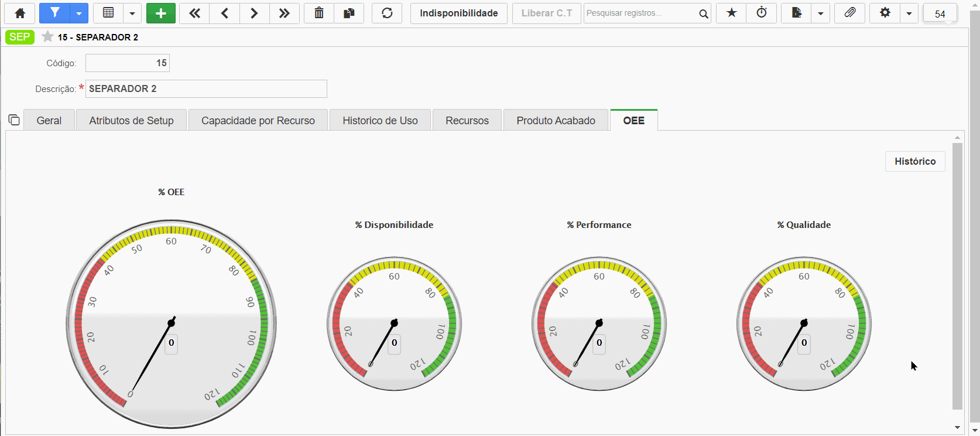Run search with magnifier icon
Viewport: 980px width, 436px height.
704,13
